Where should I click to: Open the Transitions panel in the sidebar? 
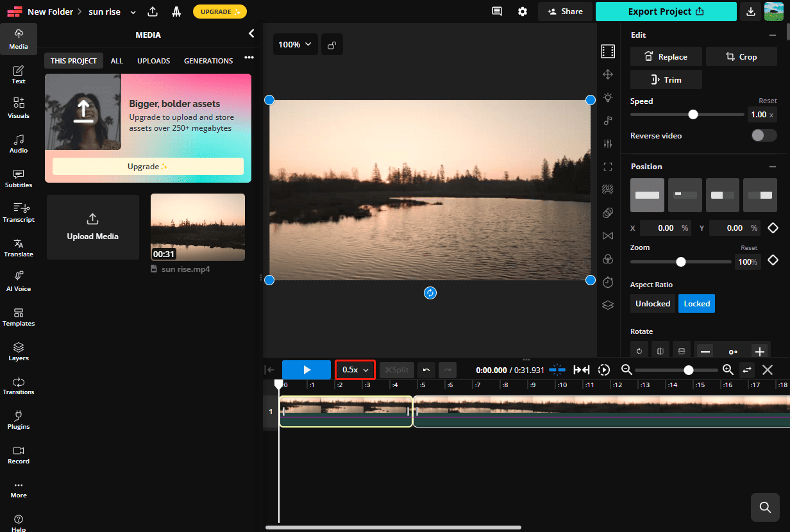pos(18,385)
